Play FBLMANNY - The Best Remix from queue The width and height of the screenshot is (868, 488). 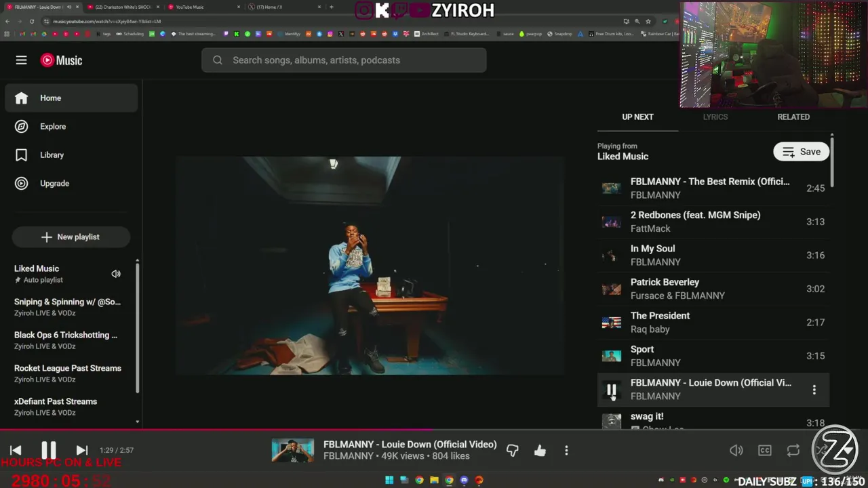pyautogui.click(x=713, y=188)
